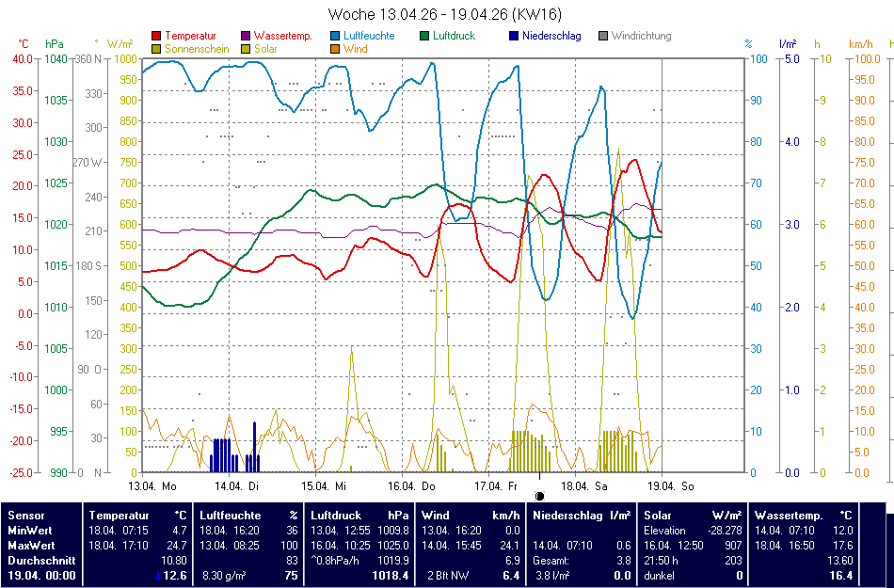The height and width of the screenshot is (588, 894).
Task: Click the orange Wind legend swatch
Action: pos(336,49)
